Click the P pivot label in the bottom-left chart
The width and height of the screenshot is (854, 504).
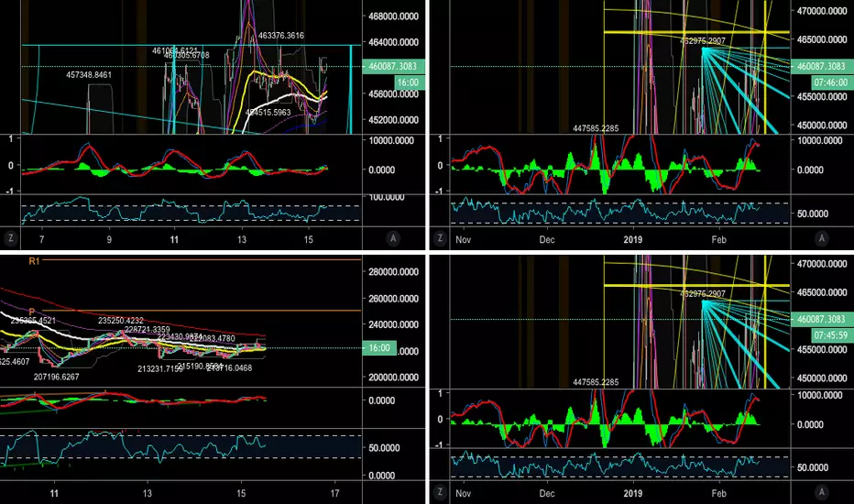click(x=31, y=312)
